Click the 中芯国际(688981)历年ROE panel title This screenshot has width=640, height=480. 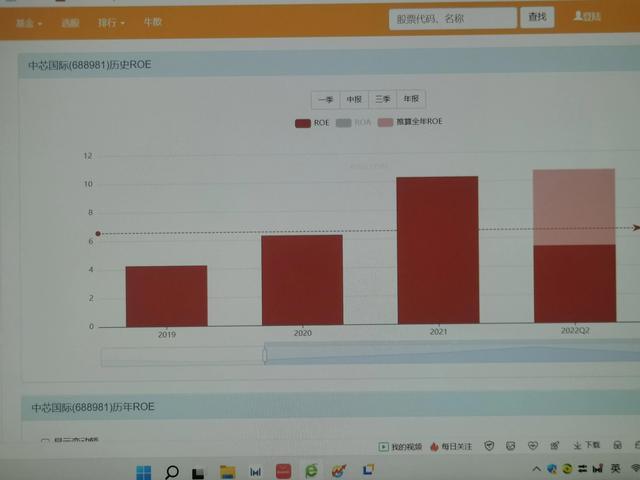[x=93, y=407]
